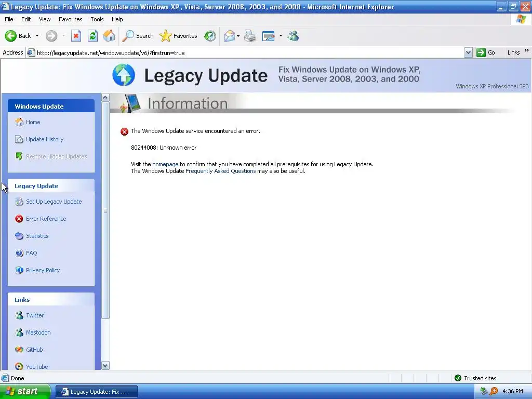532x399 pixels.
Task: Click the red Error Reference icon
Action: 19,219
